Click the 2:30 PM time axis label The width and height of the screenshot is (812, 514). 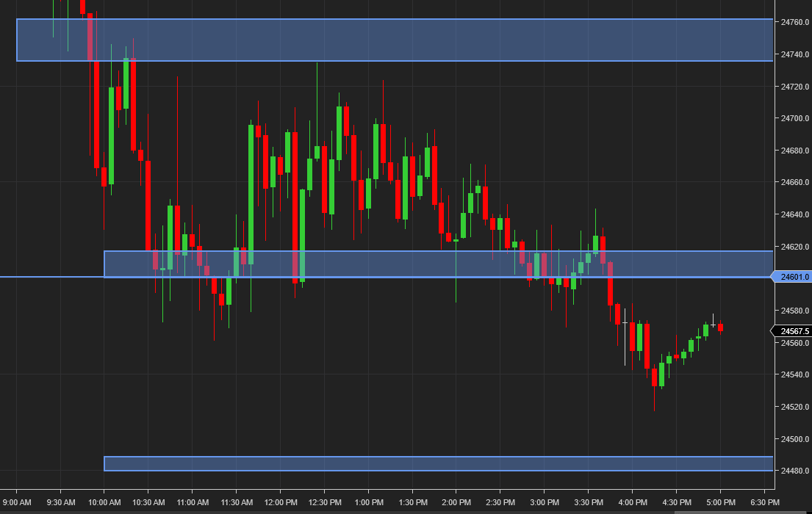500,502
